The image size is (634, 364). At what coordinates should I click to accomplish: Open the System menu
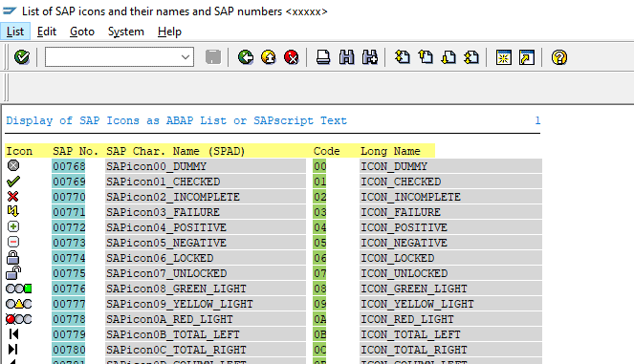coord(126,32)
